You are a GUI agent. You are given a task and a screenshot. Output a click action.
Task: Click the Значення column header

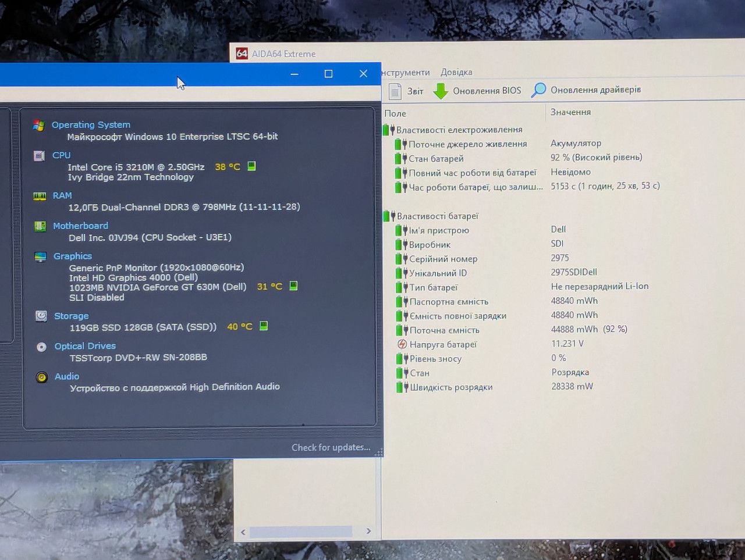click(x=570, y=112)
